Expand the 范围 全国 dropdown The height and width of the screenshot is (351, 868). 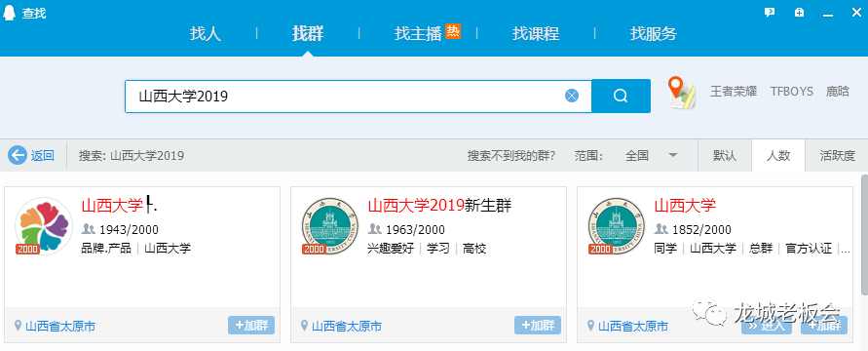(x=651, y=156)
